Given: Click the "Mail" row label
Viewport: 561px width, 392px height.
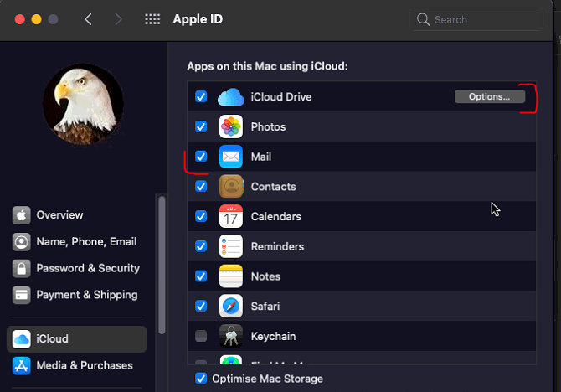Looking at the screenshot, I should click(x=261, y=157).
